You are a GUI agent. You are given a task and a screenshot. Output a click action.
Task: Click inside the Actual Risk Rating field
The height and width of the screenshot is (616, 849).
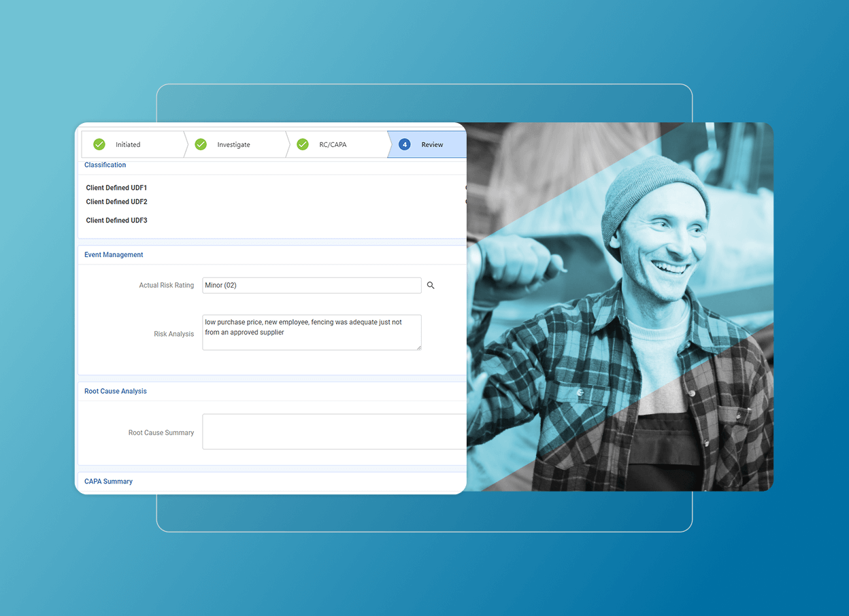(x=312, y=285)
